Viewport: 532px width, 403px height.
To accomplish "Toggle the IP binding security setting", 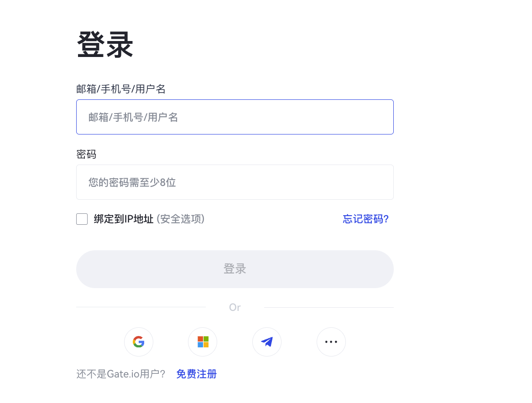I will [82, 219].
